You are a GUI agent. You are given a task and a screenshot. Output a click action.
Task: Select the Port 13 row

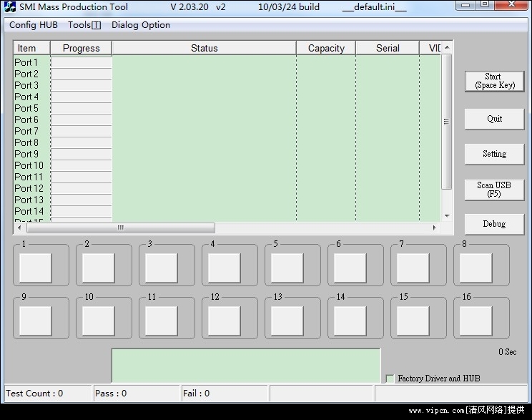[227, 200]
